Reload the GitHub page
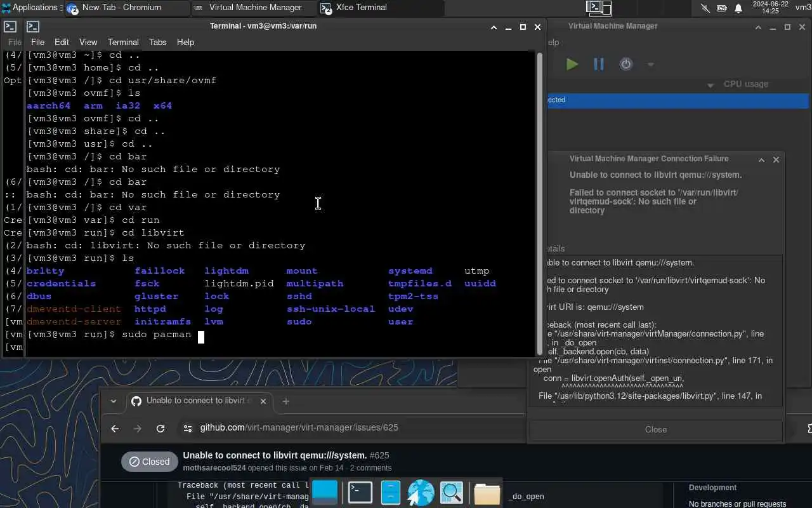The height and width of the screenshot is (508, 812). pos(160,428)
